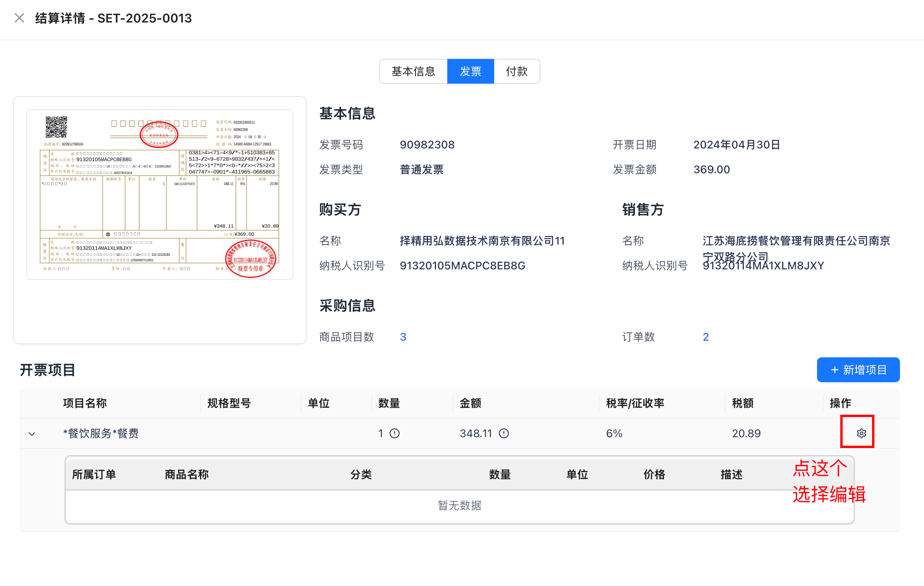This screenshot has width=924, height=586.
Task: Click the 暂无数据 empty table area
Action: coord(459,505)
